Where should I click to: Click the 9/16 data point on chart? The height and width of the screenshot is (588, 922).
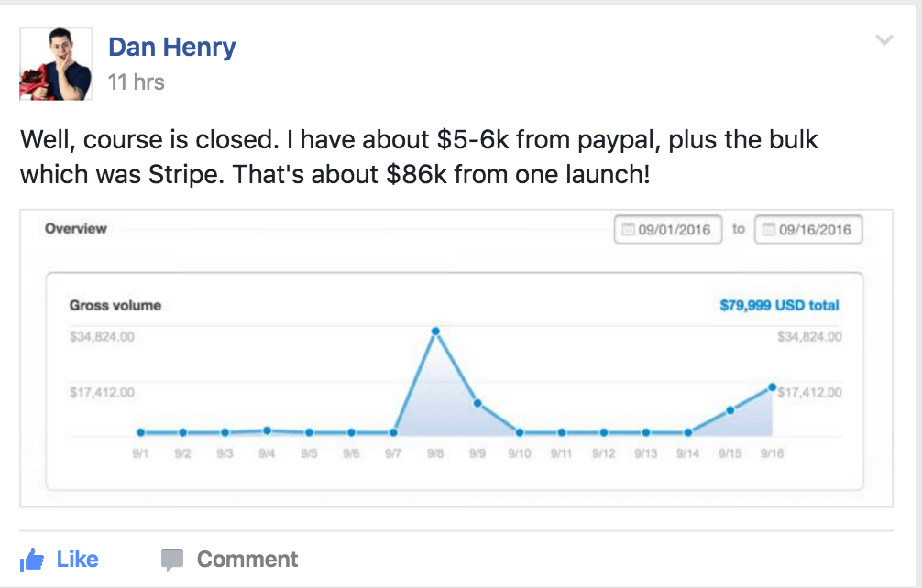click(x=773, y=387)
